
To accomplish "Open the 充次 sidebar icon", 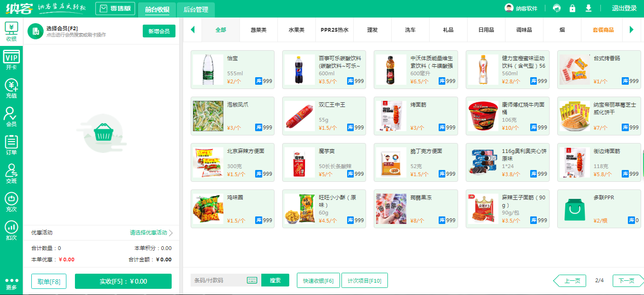I will click(x=11, y=202).
